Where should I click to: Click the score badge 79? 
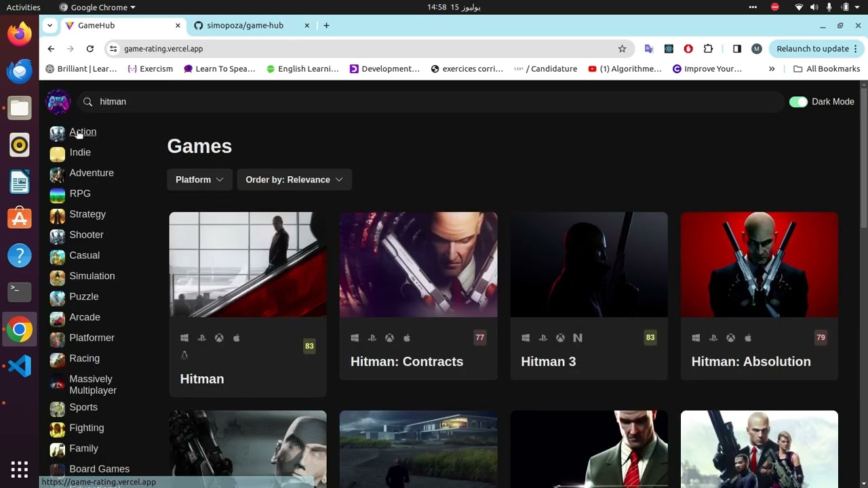pyautogui.click(x=821, y=338)
